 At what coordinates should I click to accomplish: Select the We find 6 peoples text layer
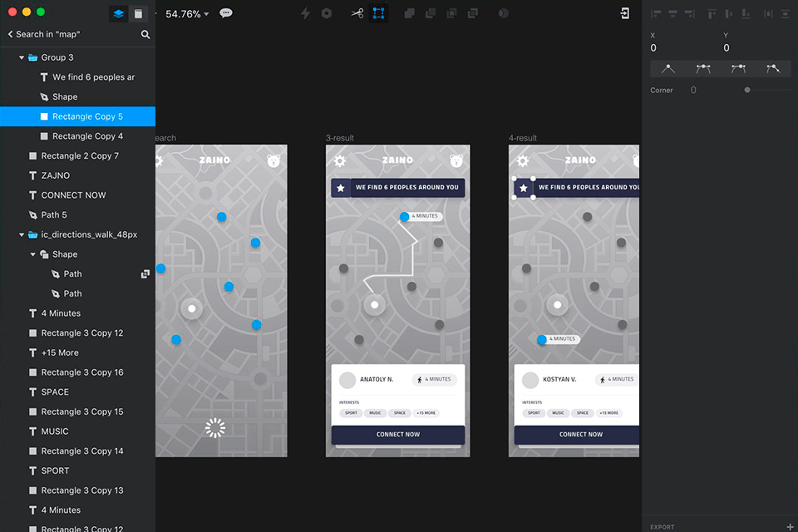coord(77,77)
